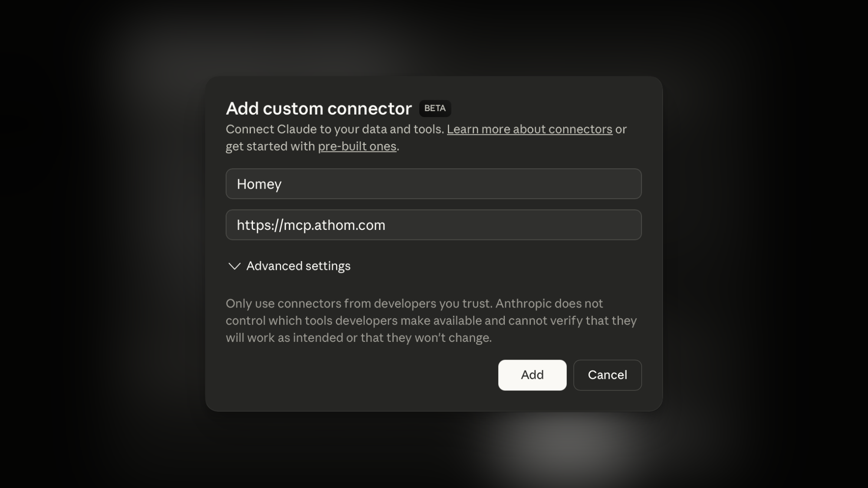This screenshot has width=868, height=488.
Task: Click the Advanced settings label text
Action: pos(298,266)
